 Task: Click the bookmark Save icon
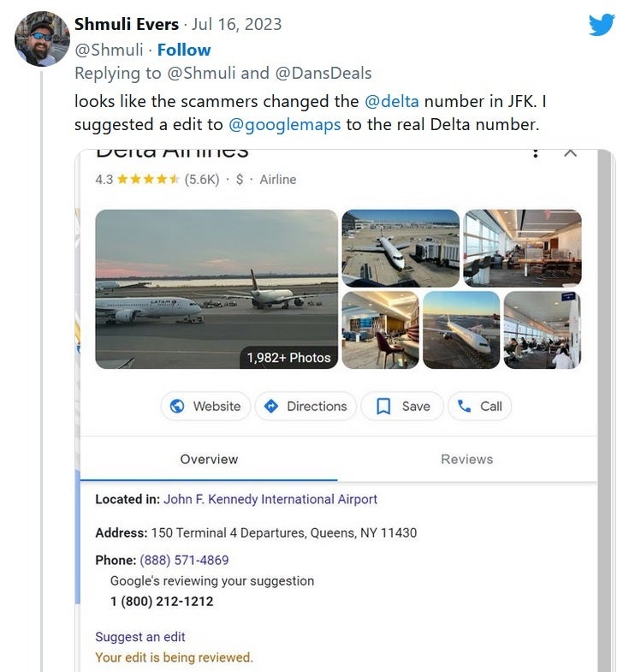point(383,407)
